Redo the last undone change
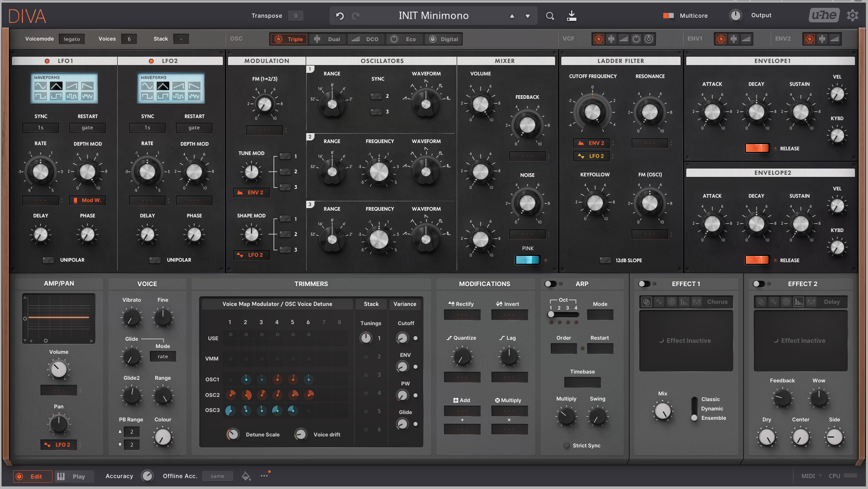Viewport: 868px width, 489px height. pyautogui.click(x=356, y=16)
